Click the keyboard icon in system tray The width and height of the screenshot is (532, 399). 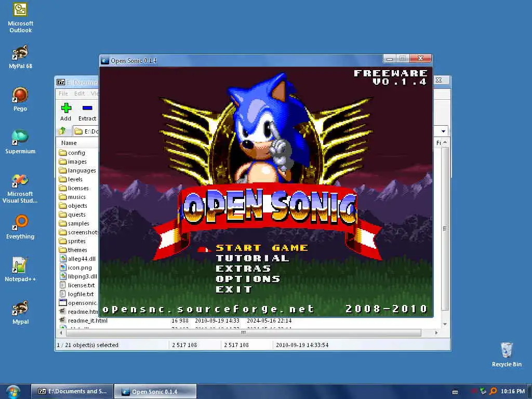click(x=455, y=392)
